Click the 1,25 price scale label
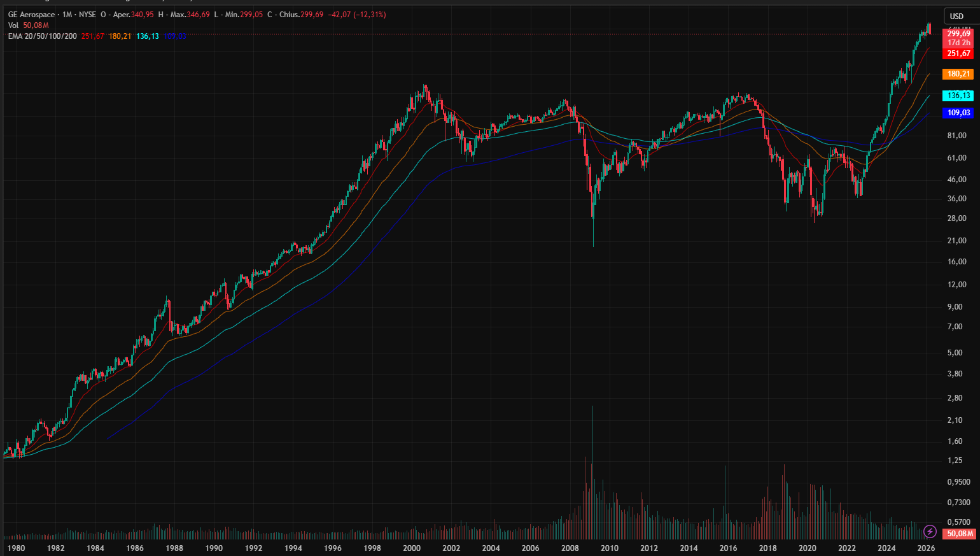Viewport: 980px width, 556px height. [x=955, y=460]
